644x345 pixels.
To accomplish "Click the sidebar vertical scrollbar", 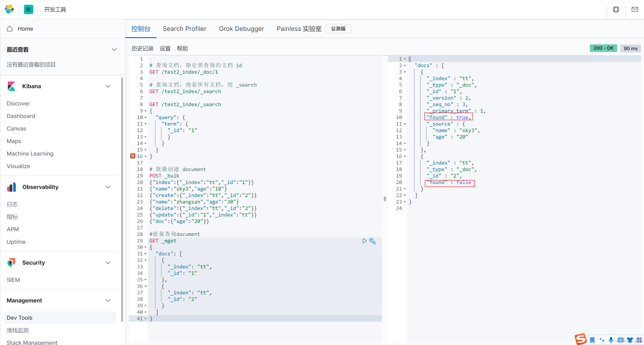I will pyautogui.click(x=122, y=199).
